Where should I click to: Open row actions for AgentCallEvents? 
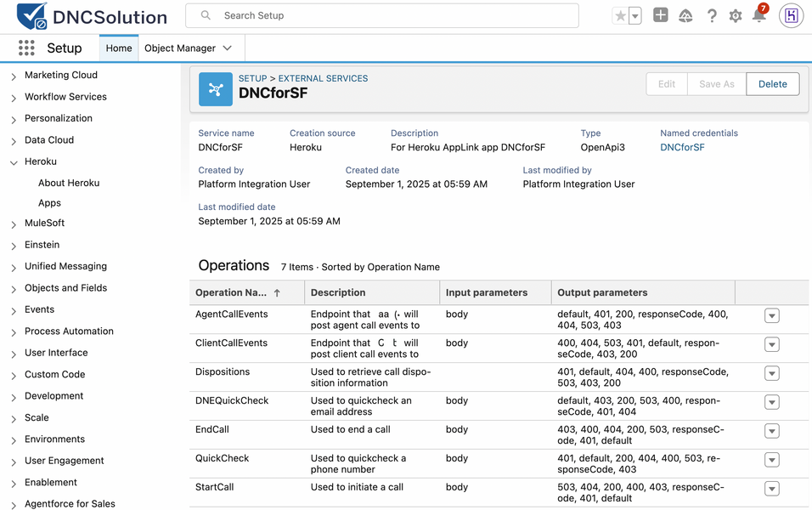[x=771, y=315]
